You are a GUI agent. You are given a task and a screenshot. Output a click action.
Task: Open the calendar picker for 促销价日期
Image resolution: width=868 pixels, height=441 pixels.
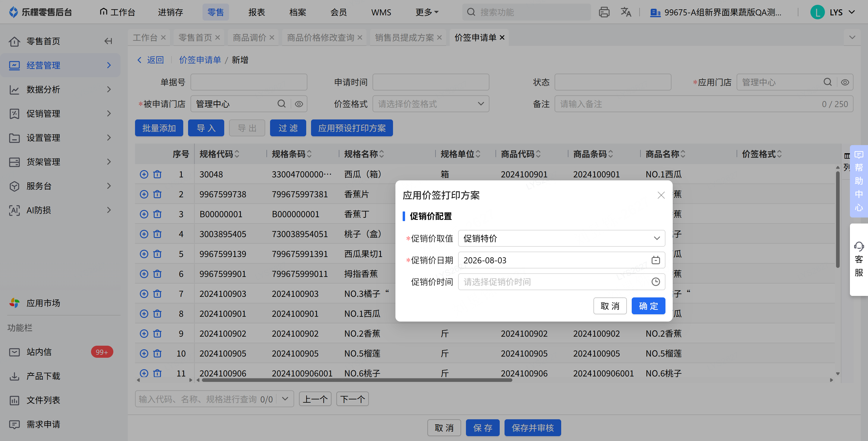click(656, 260)
